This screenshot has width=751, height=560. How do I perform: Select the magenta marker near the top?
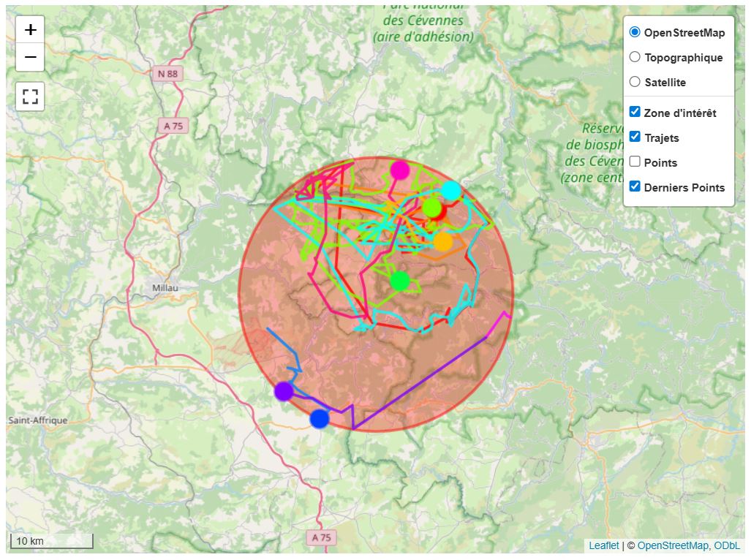point(399,170)
